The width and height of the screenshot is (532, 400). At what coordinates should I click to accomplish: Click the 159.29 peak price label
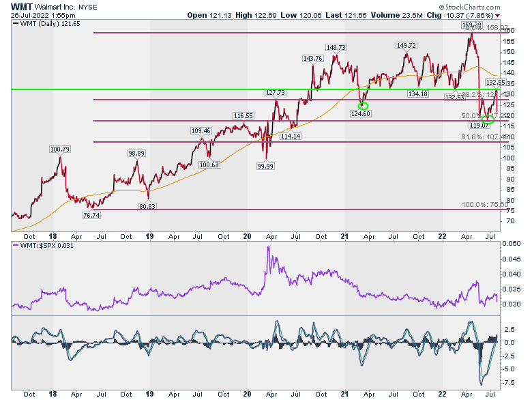click(x=471, y=25)
